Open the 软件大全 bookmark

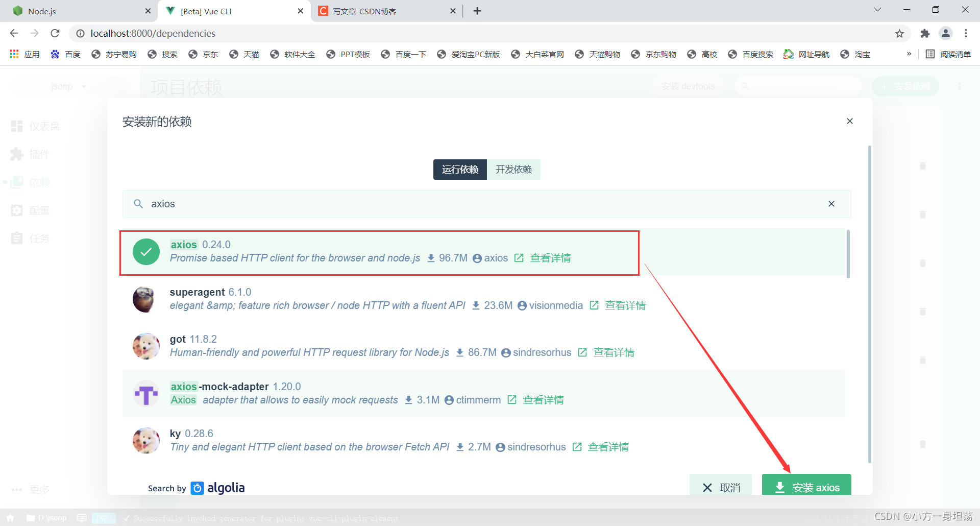[x=292, y=54]
